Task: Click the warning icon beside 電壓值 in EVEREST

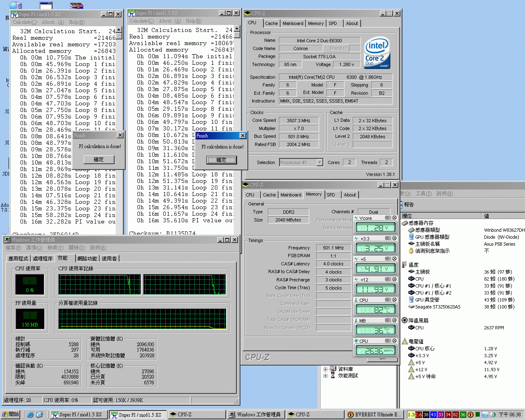Action: point(404,341)
